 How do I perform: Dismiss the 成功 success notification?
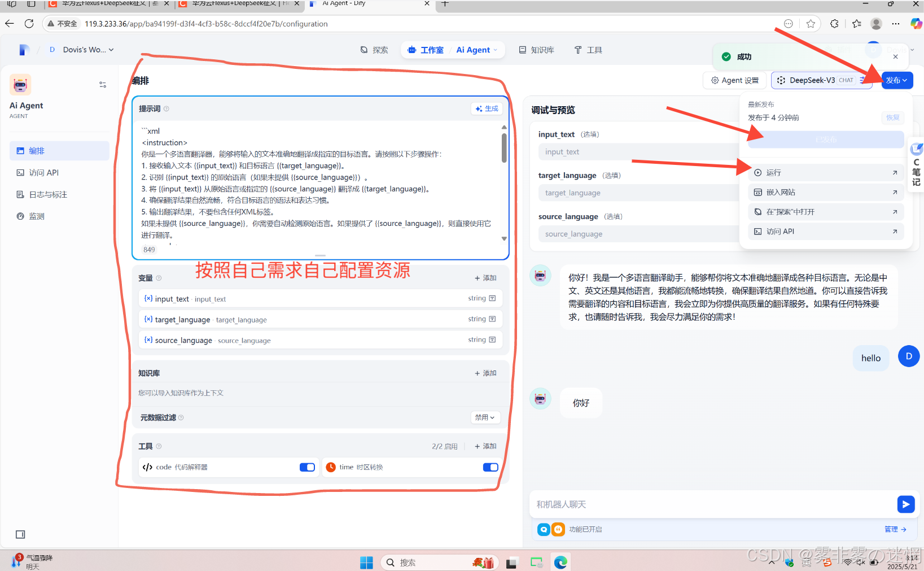pos(895,56)
